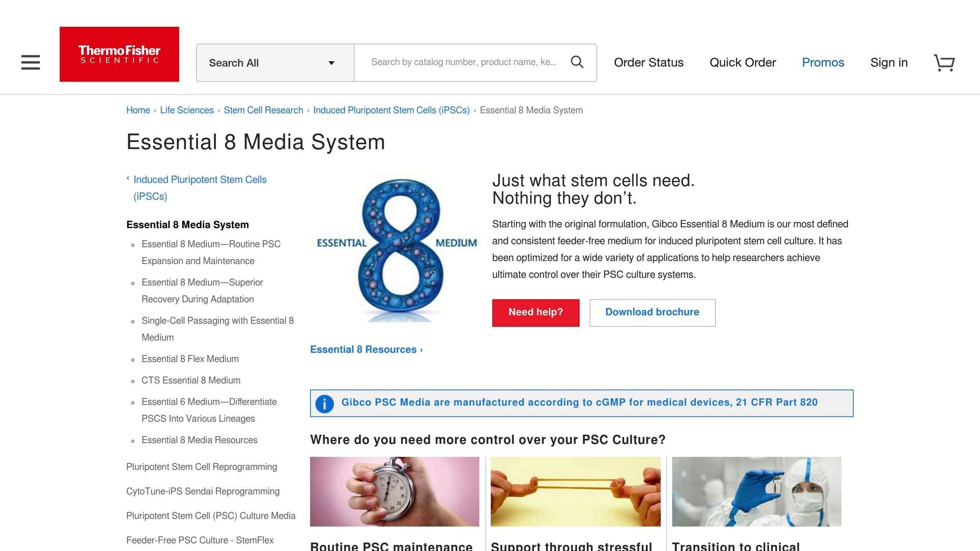Image resolution: width=980 pixels, height=551 pixels.
Task: Click the Thermo Fisher Scientific logo
Action: (119, 54)
